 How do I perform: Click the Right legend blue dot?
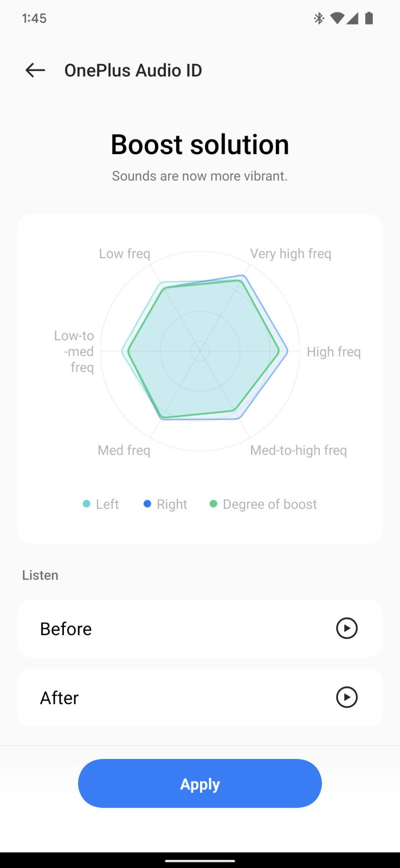[147, 504]
